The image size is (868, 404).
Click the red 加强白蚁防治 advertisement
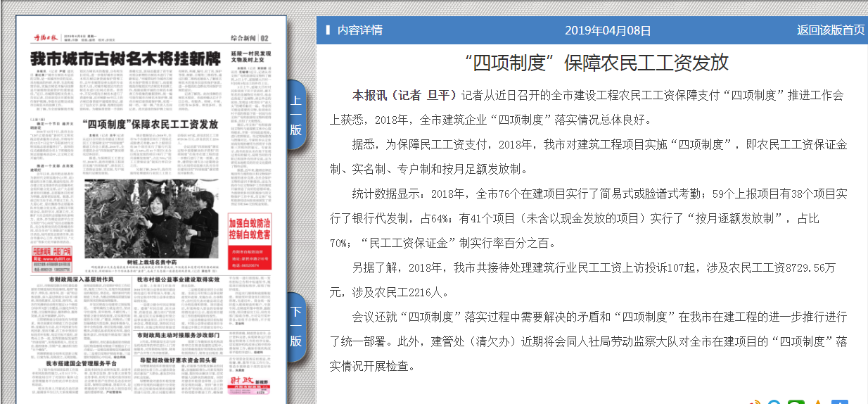click(x=250, y=227)
